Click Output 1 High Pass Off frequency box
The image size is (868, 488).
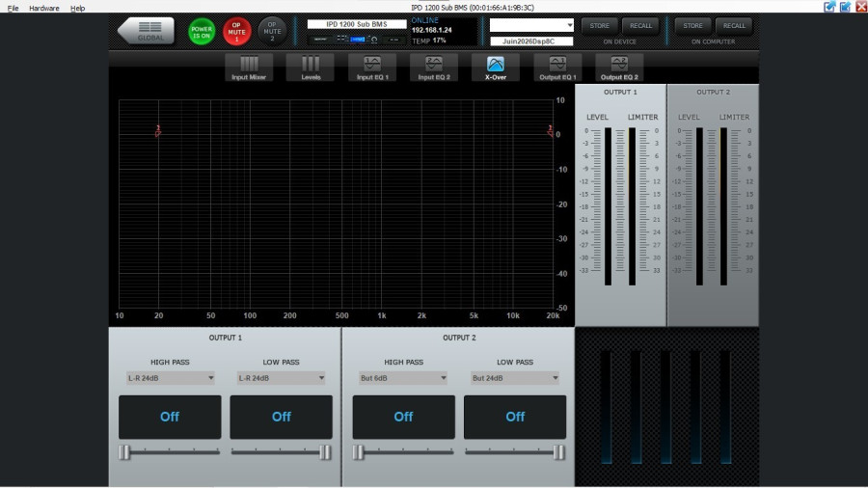tap(170, 417)
